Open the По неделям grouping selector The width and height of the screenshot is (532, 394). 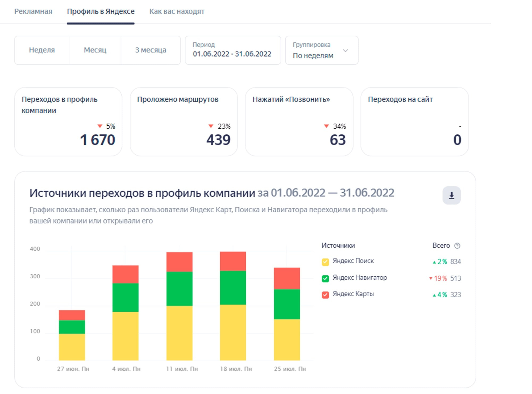pyautogui.click(x=313, y=56)
